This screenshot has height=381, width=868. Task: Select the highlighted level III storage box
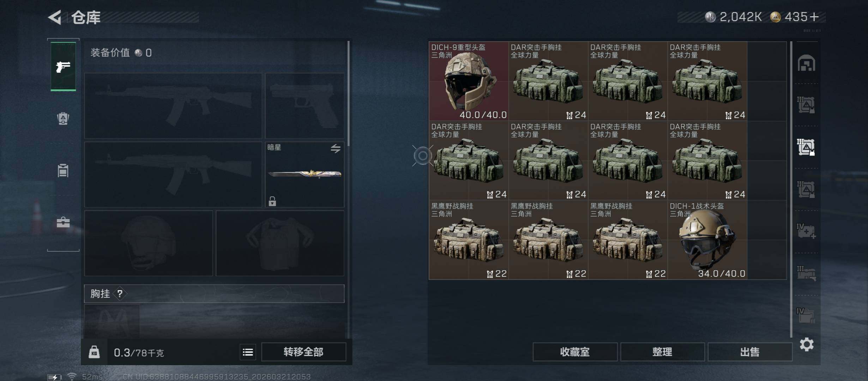tap(806, 147)
